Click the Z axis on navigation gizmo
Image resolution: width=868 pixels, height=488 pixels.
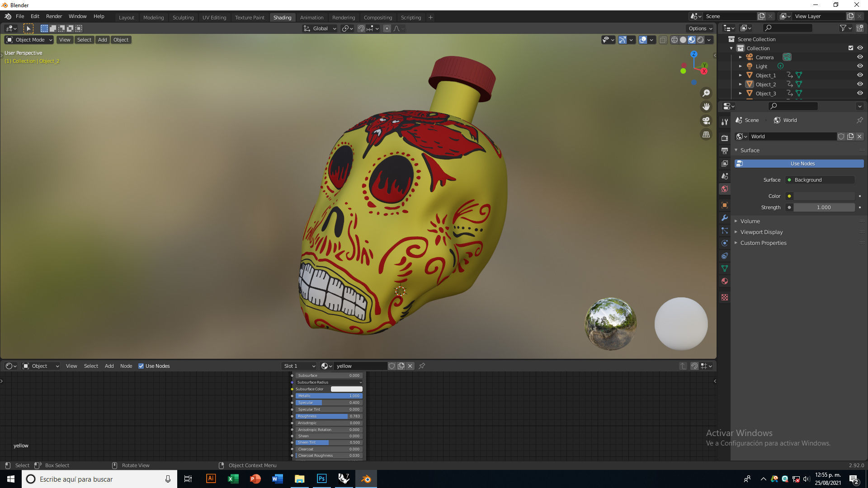(x=693, y=54)
